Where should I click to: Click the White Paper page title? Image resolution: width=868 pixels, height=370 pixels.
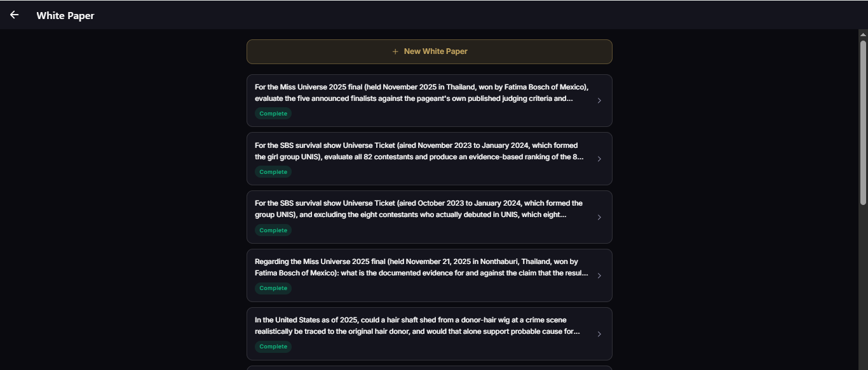coord(65,15)
